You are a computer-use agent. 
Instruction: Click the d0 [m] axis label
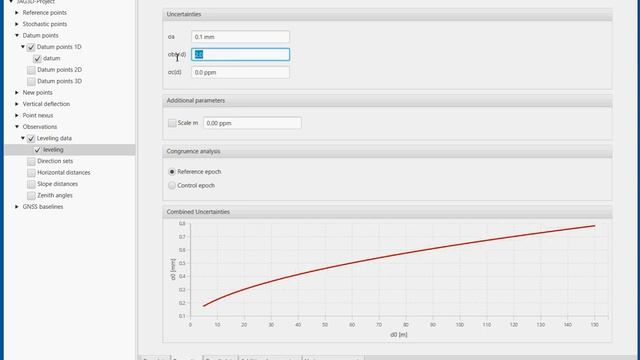[x=399, y=335]
